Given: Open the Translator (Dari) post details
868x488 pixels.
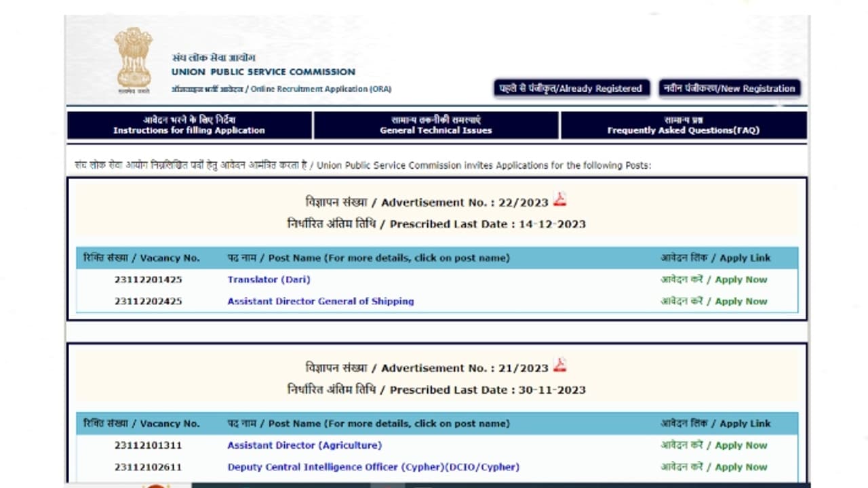Looking at the screenshot, I should 269,279.
